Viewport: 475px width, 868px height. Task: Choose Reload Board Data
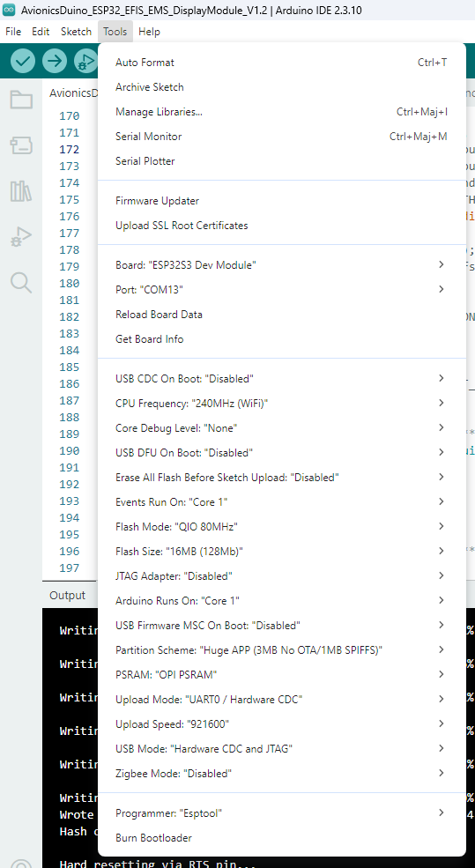[x=282, y=315]
